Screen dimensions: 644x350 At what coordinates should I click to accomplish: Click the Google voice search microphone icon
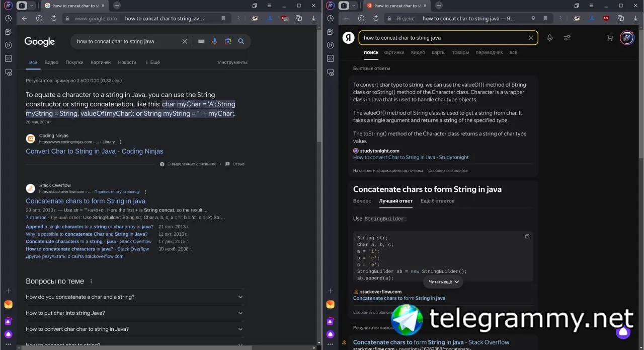tap(214, 41)
